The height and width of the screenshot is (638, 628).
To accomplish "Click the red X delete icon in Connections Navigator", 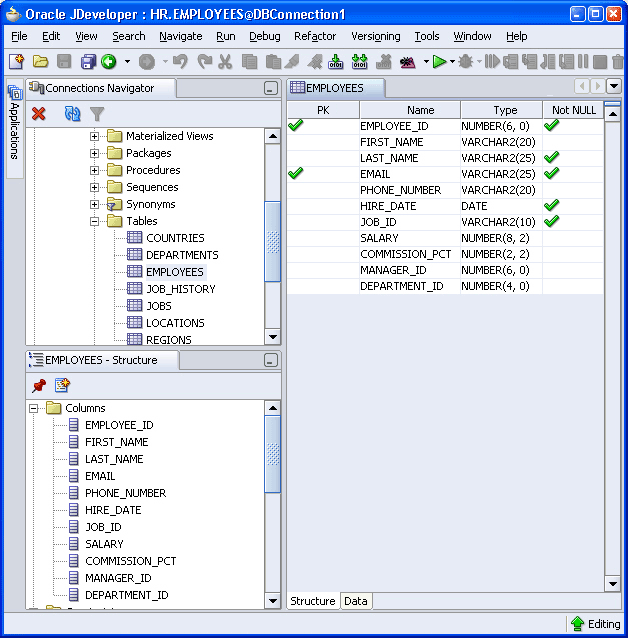I will 39,114.
